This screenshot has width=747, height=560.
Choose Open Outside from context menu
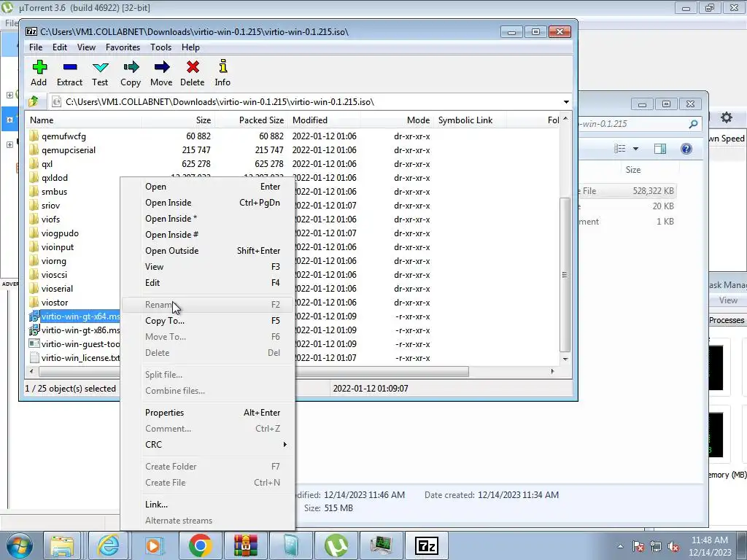point(208,251)
